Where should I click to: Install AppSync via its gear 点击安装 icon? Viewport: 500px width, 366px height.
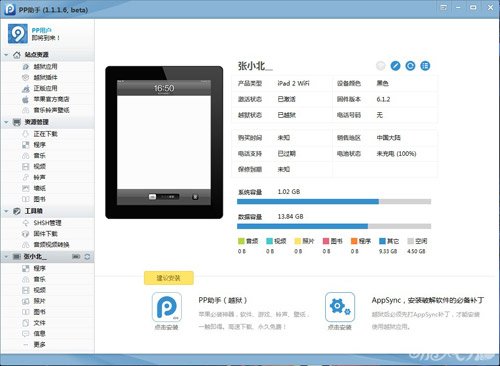pyautogui.click(x=340, y=307)
